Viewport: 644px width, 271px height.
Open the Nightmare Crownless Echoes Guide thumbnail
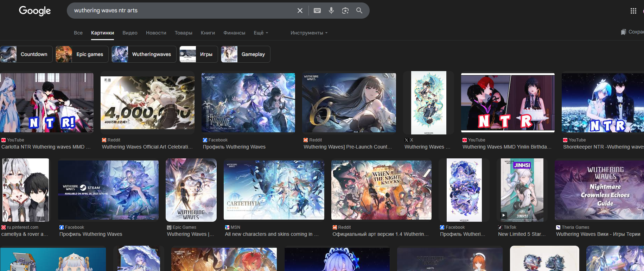[599, 190]
